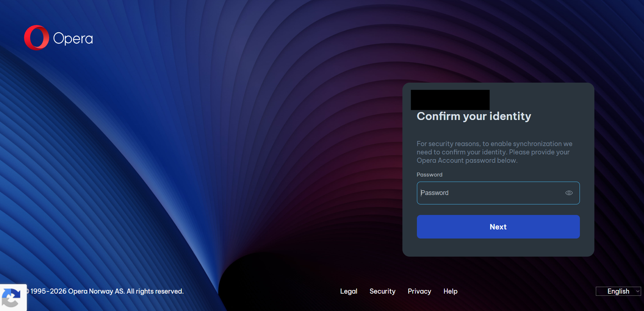Screen dimensions: 644x311
Task: Open the Privacy footer link
Action: pyautogui.click(x=419, y=291)
